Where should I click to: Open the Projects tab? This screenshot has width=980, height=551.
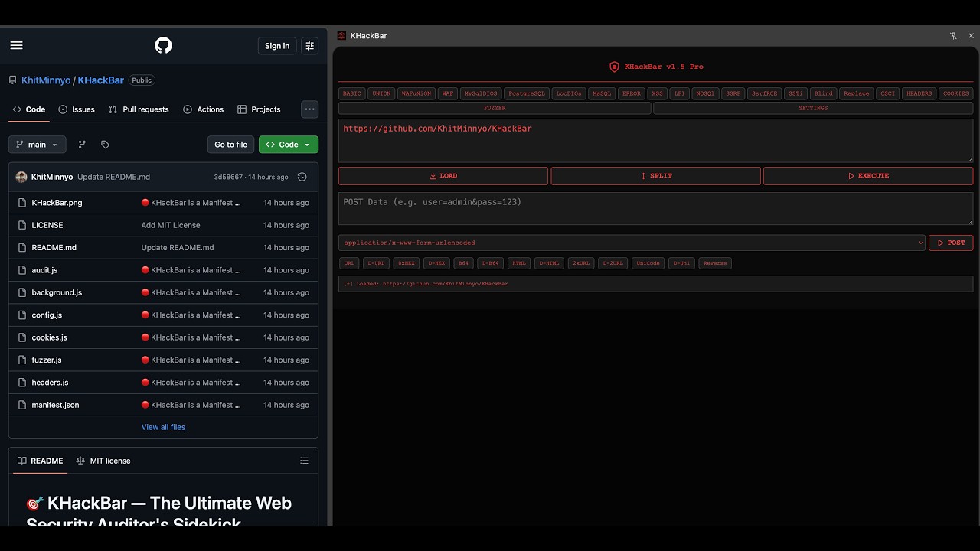(x=259, y=109)
